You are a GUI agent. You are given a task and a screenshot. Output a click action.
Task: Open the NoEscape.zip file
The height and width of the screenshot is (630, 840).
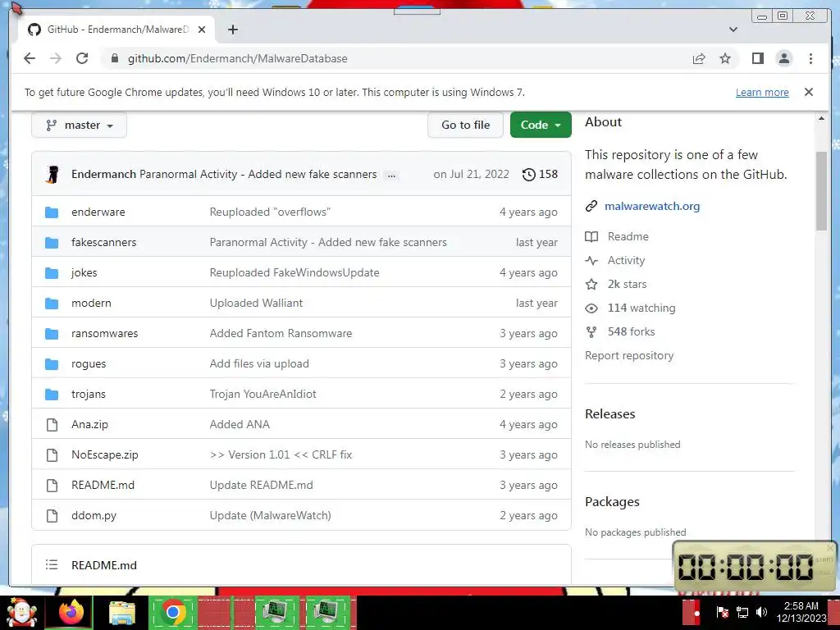(104, 454)
